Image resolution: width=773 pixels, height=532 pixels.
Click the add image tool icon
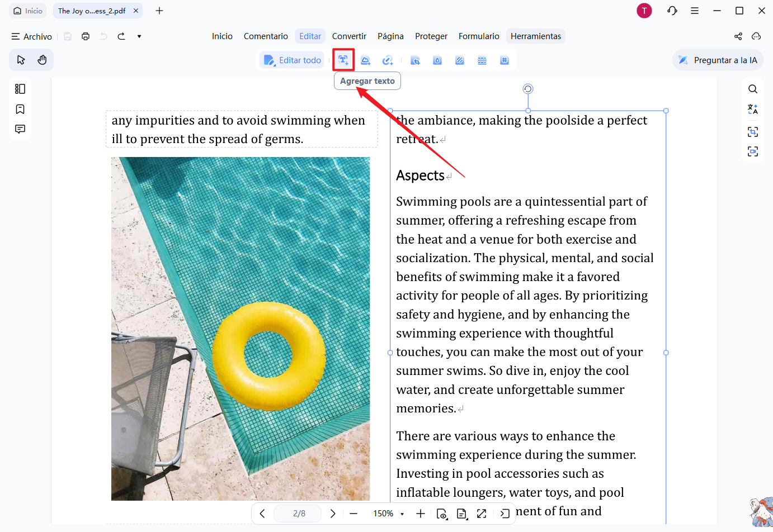[x=366, y=60]
